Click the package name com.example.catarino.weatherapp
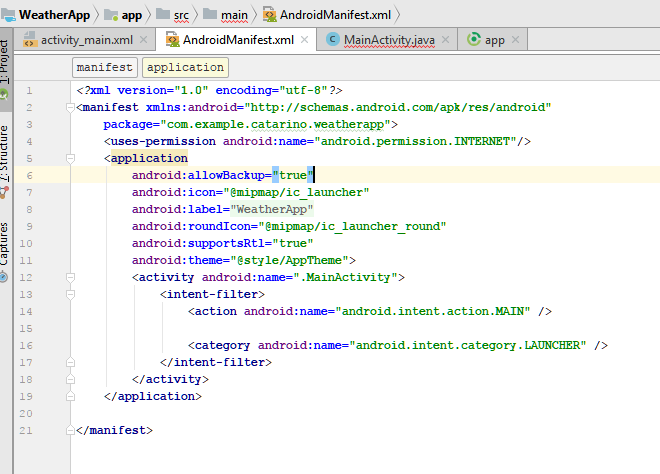Viewport: 660px width, 474px height. pyautogui.click(x=276, y=125)
